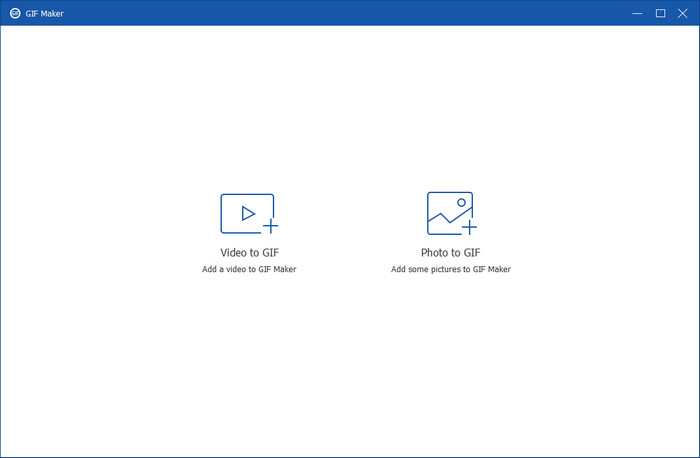Click the Video to GIF film icon
Viewport: 700px width, 458px height.
(x=246, y=212)
